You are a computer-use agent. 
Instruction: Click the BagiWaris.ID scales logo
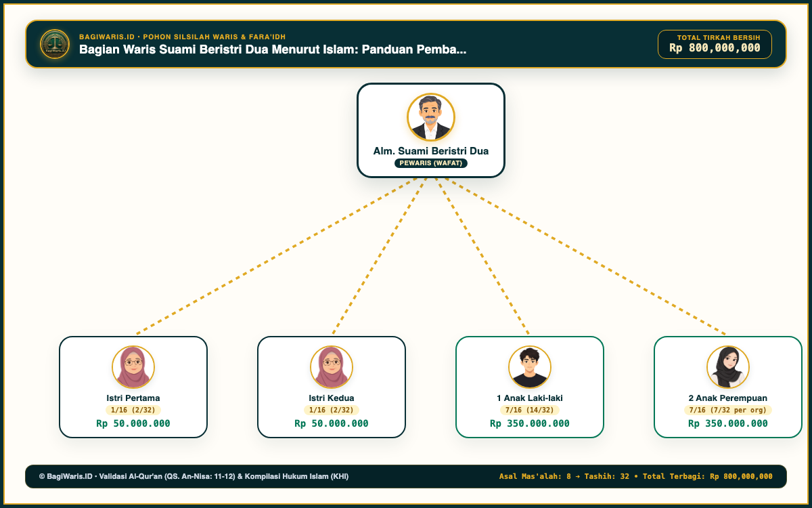point(55,44)
